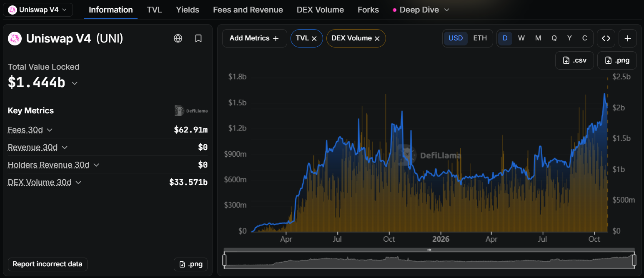Click the Uniswap V4 logo beside the title

click(x=15, y=38)
